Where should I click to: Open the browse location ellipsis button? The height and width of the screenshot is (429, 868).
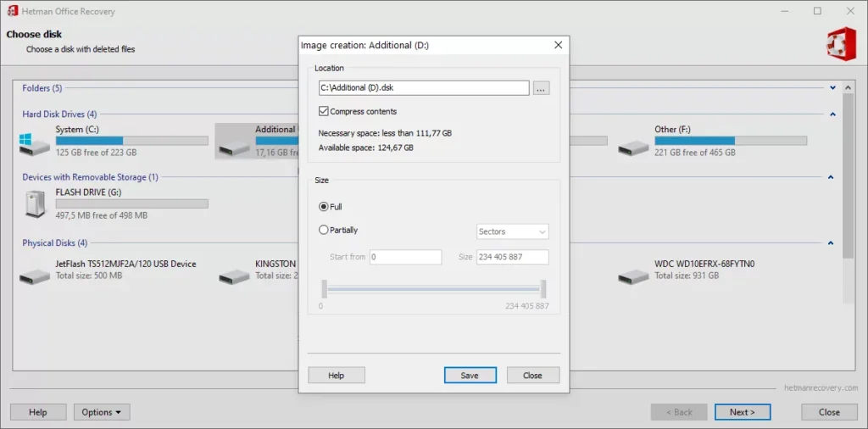(542, 88)
